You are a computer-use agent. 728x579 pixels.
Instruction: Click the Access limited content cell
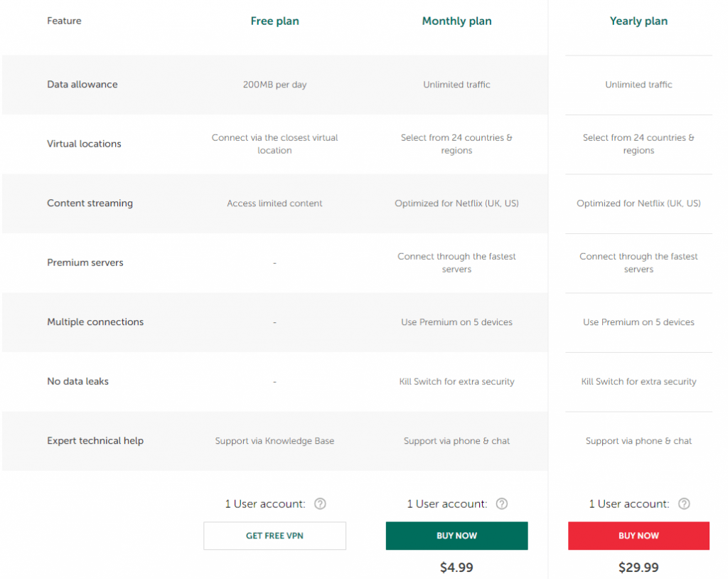click(x=275, y=203)
